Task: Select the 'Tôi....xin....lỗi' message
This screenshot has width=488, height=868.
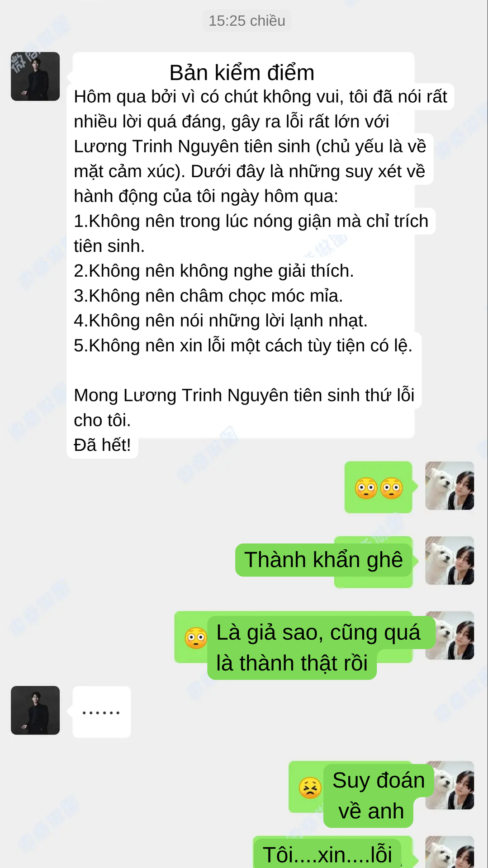Action: coord(327,854)
